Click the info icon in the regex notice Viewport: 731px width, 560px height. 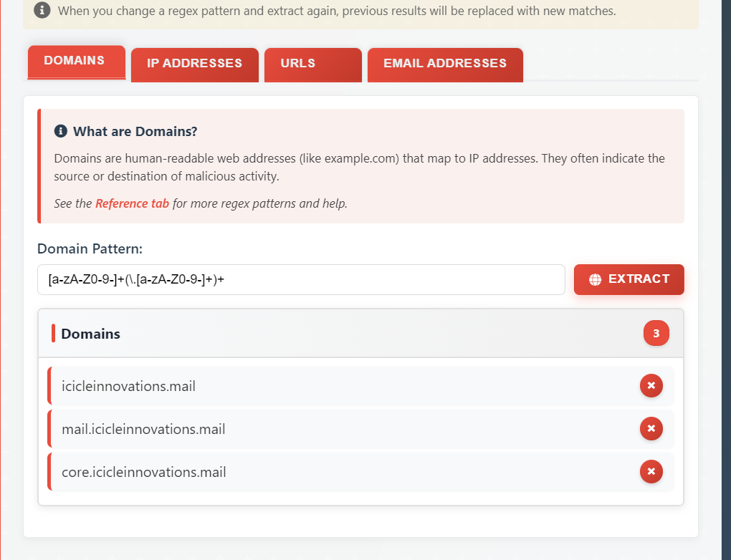pos(42,10)
